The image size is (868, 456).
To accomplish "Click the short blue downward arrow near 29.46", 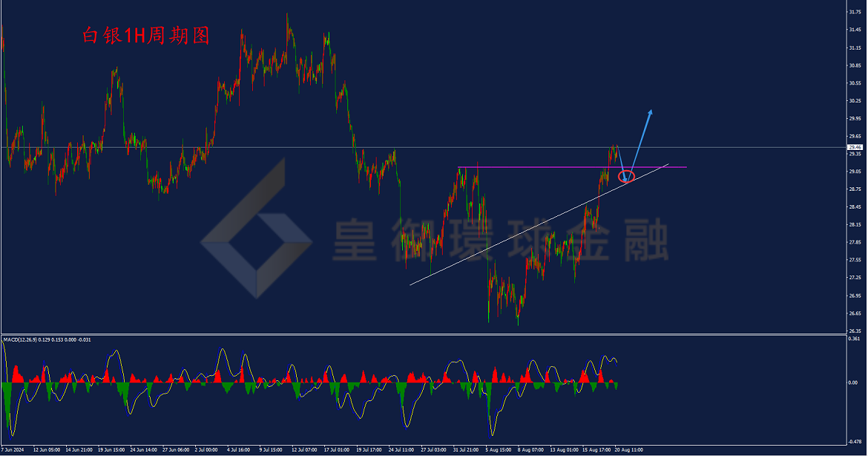I will tap(622, 163).
